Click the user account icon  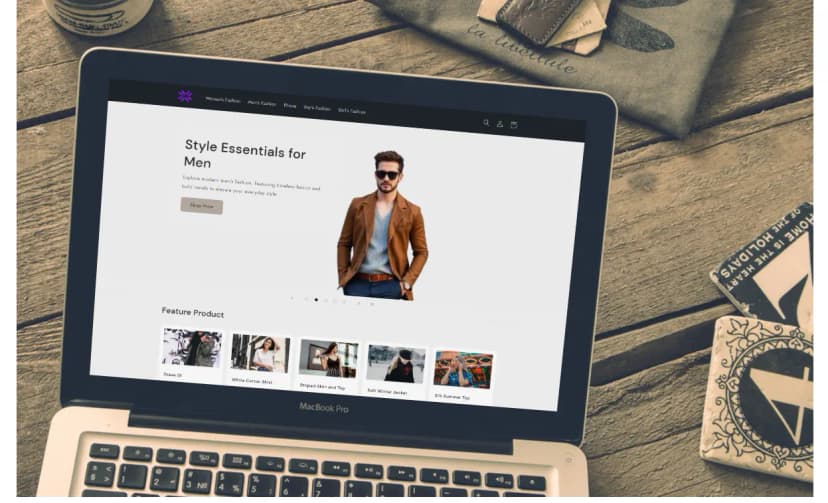[500, 124]
